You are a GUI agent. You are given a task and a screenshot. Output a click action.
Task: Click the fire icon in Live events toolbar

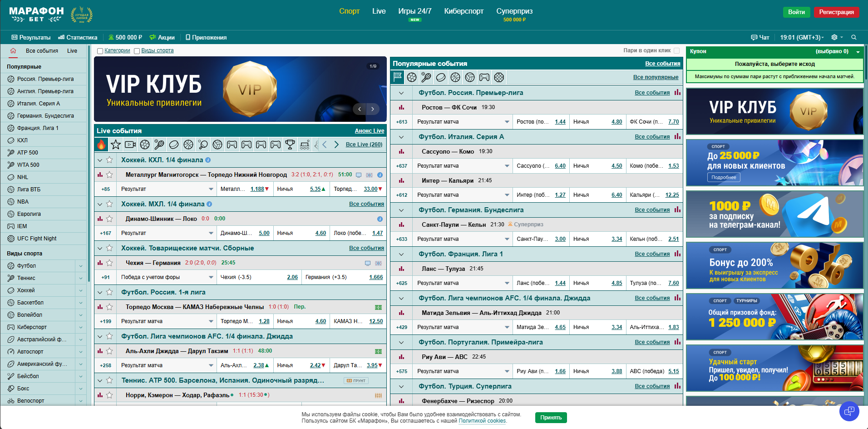(x=101, y=145)
